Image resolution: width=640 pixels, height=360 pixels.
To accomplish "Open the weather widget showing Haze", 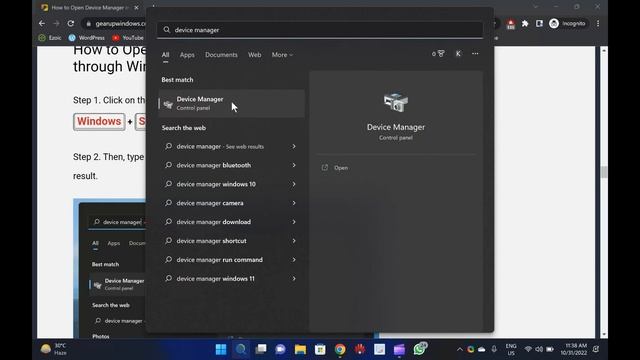I will click(54, 349).
